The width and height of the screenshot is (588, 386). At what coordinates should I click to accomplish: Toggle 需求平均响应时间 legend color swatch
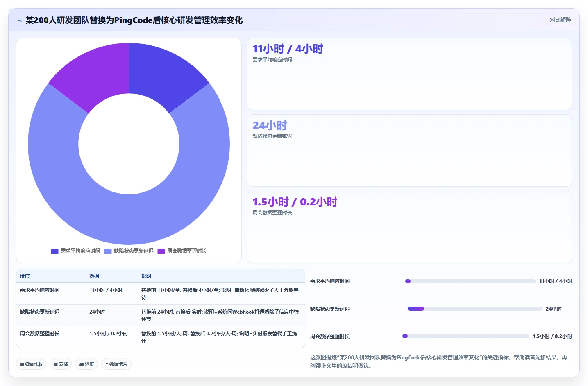tap(54, 251)
